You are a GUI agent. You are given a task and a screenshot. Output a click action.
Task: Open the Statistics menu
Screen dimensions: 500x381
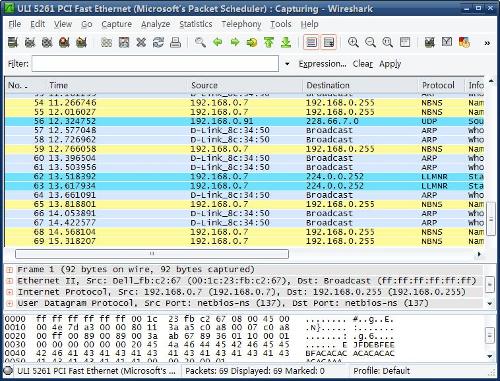click(x=196, y=24)
